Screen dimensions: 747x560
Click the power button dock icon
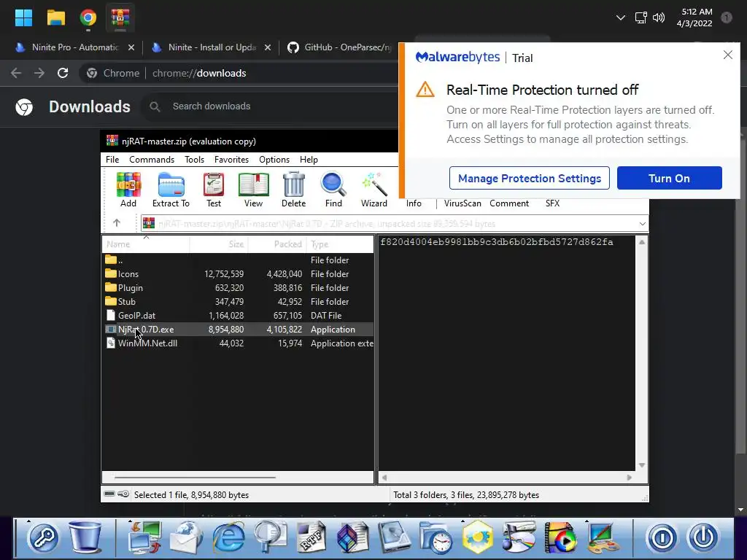coord(704,538)
